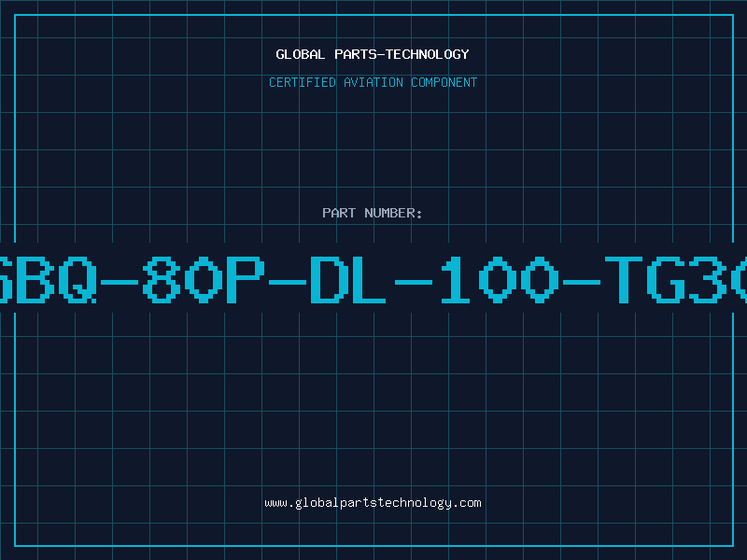Viewport: 747px width, 560px height.
Task: Click the word GLOBAL in the header
Action: click(x=301, y=54)
